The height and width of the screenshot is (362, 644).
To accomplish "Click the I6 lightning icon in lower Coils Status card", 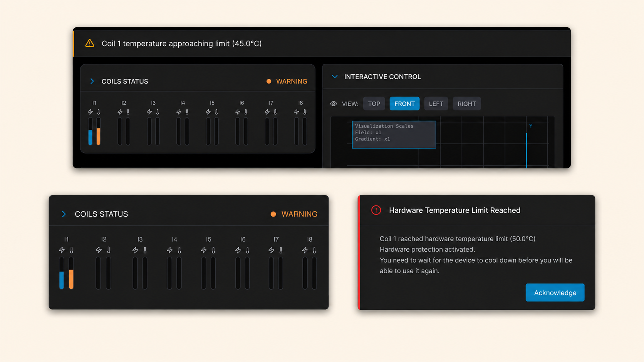I will tap(238, 250).
